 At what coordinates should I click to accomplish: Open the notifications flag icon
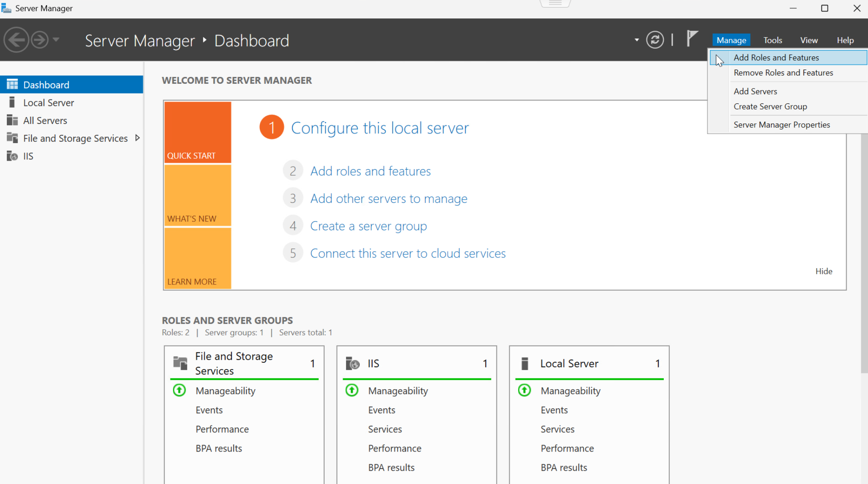[x=692, y=38]
